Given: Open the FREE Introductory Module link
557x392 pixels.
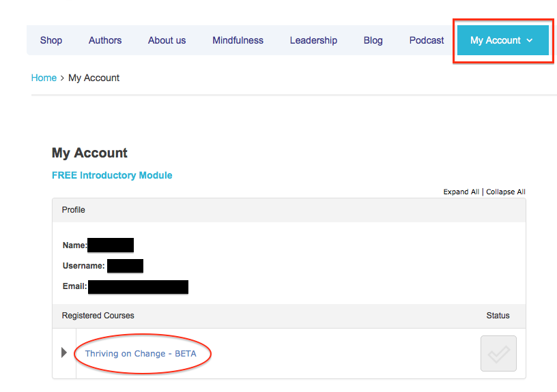Looking at the screenshot, I should tap(112, 175).
